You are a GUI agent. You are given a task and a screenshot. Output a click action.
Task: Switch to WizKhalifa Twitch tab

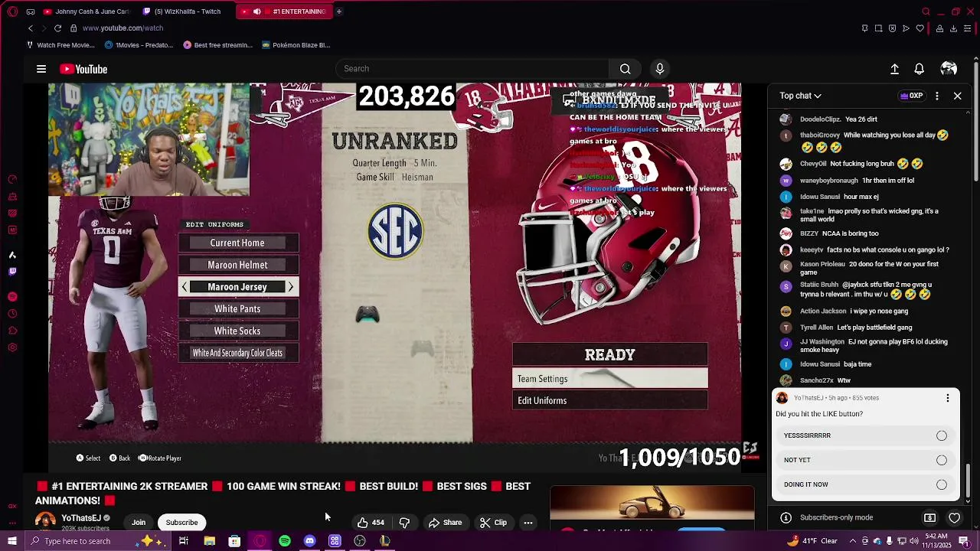(184, 11)
